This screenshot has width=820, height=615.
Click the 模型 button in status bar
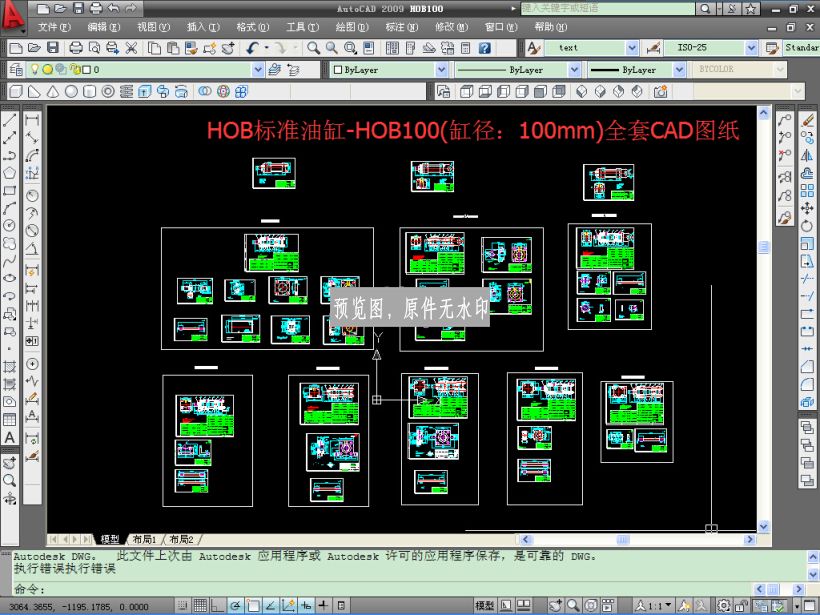click(484, 606)
